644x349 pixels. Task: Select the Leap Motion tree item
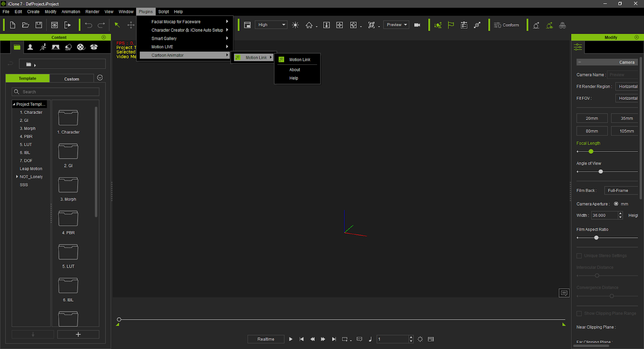[x=31, y=169]
